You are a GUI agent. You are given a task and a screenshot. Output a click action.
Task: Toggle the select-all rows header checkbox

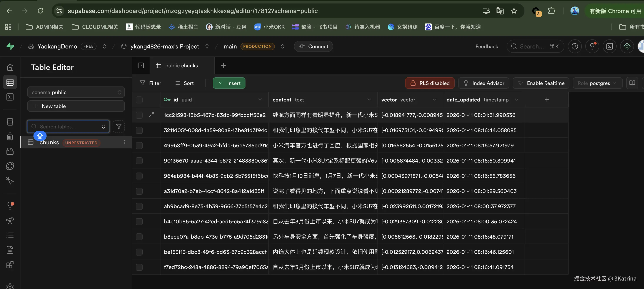[139, 100]
